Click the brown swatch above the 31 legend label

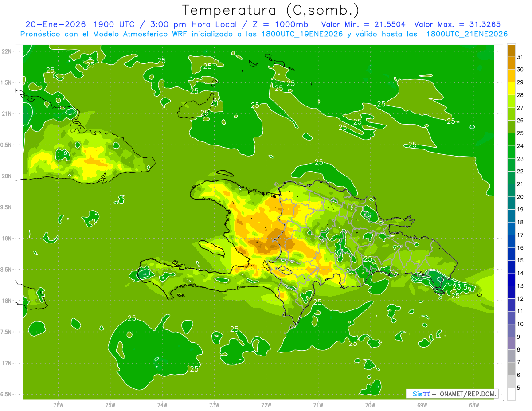511,51
